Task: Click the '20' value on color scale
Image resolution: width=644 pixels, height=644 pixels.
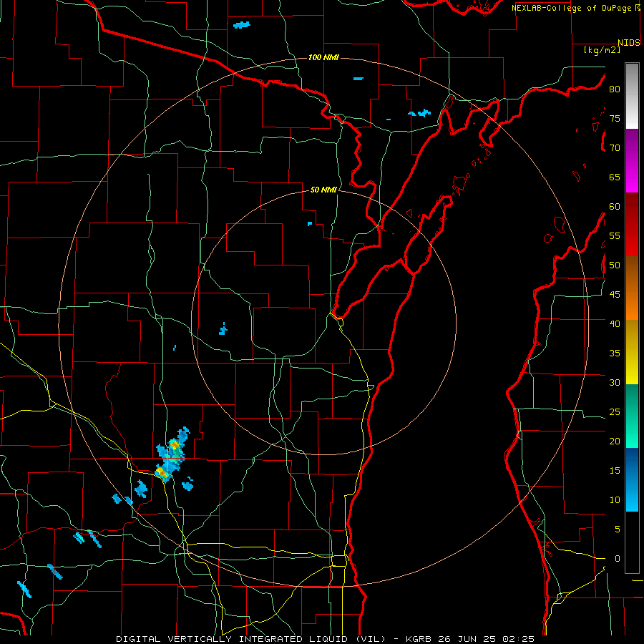Action: [x=615, y=441]
